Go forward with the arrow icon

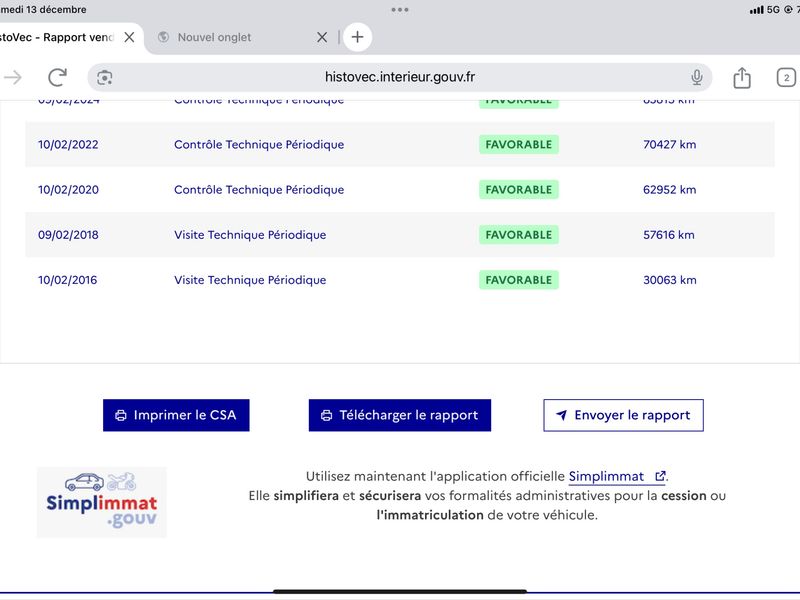tap(13, 78)
